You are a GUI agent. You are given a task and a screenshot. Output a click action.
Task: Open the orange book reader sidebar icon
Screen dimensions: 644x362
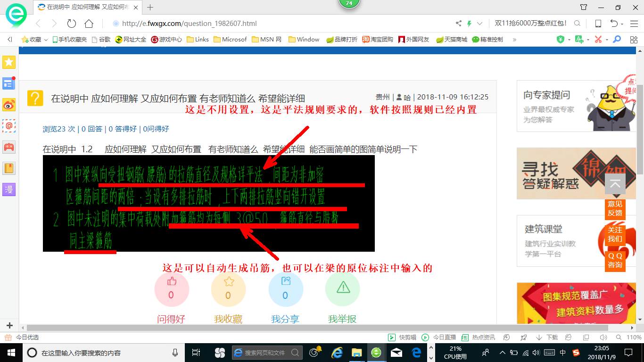[9, 168]
